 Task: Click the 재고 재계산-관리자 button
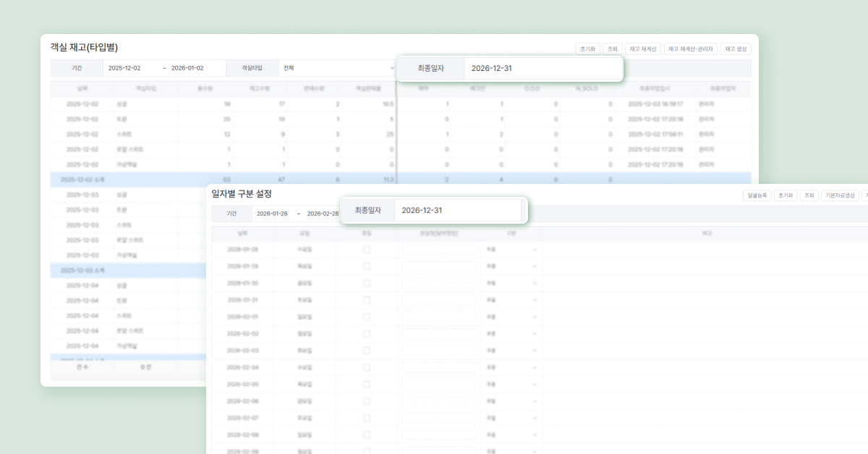click(x=691, y=49)
